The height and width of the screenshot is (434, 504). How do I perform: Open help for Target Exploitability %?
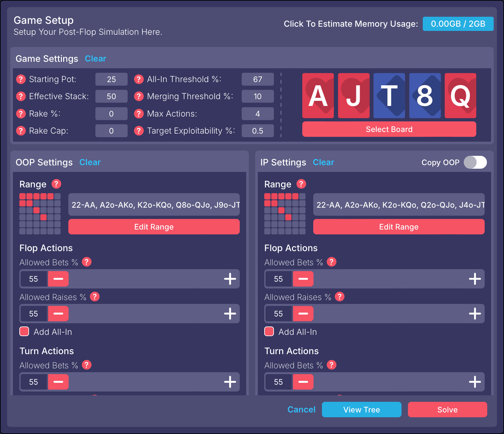[x=139, y=131]
